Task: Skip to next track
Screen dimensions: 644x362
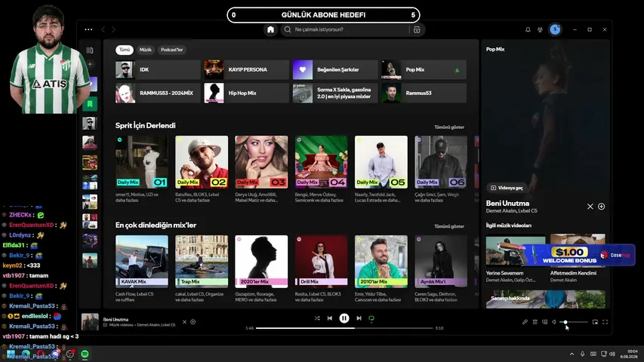Action: (359, 318)
